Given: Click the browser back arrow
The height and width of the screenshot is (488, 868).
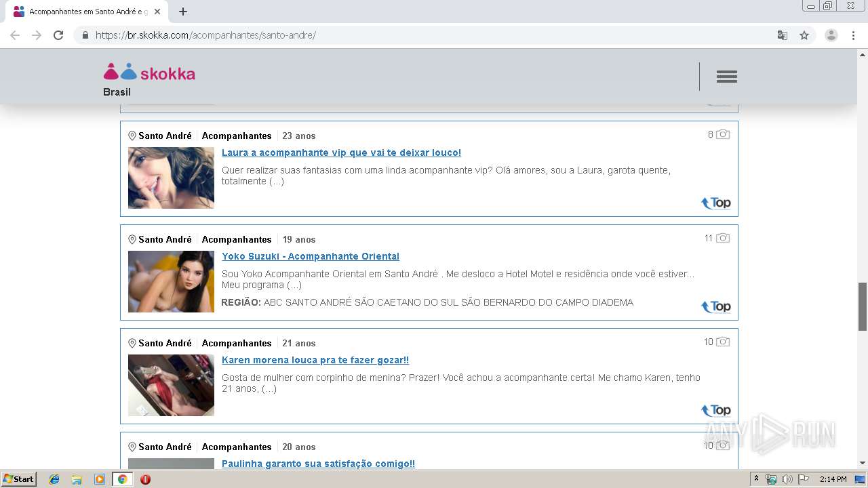Looking at the screenshot, I should coord(15,35).
